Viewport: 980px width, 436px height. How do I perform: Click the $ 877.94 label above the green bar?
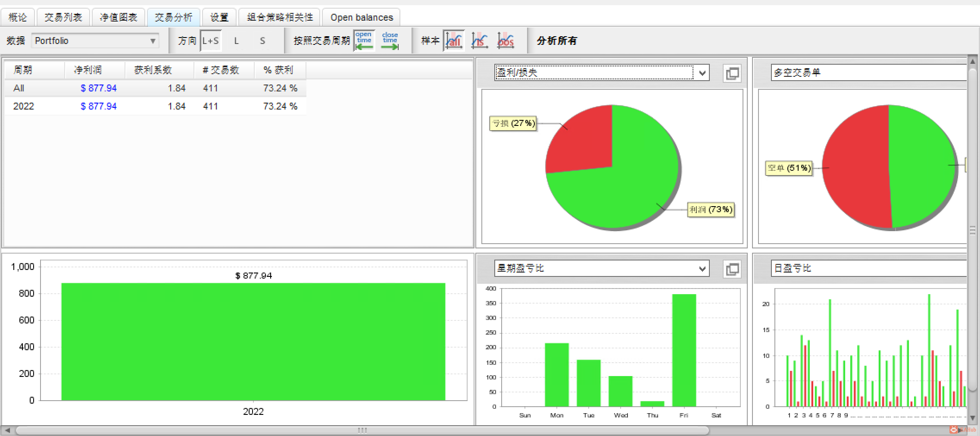(253, 276)
